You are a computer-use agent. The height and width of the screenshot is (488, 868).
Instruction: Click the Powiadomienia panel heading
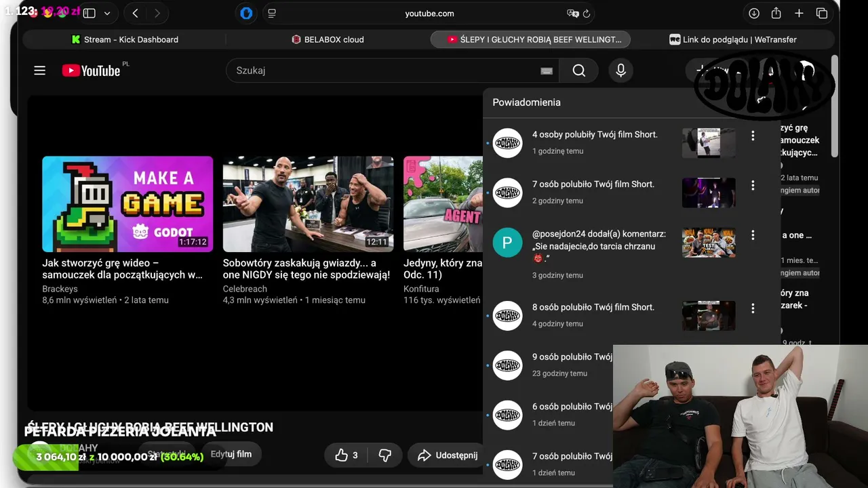click(x=527, y=102)
